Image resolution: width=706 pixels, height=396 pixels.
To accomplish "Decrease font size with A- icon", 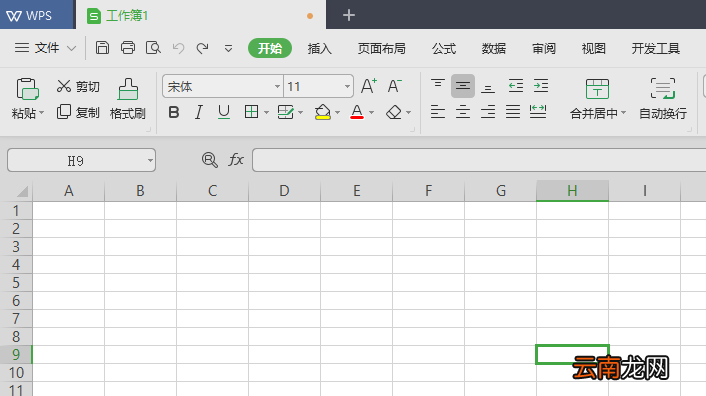I will tap(394, 86).
